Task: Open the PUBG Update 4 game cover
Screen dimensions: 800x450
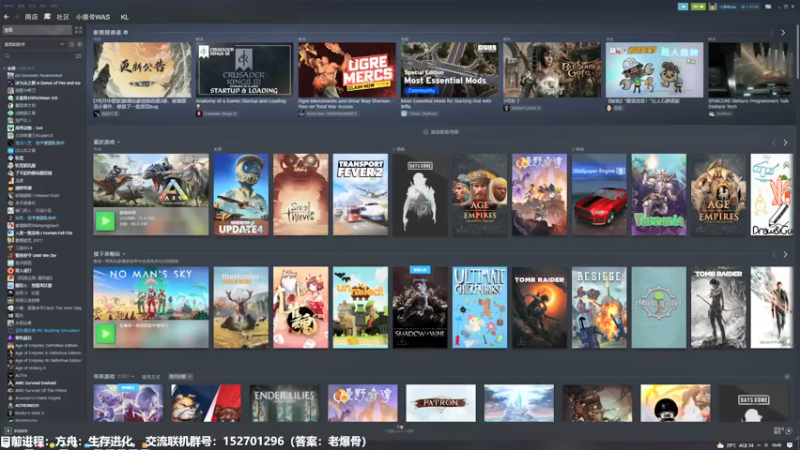Action: 241,194
